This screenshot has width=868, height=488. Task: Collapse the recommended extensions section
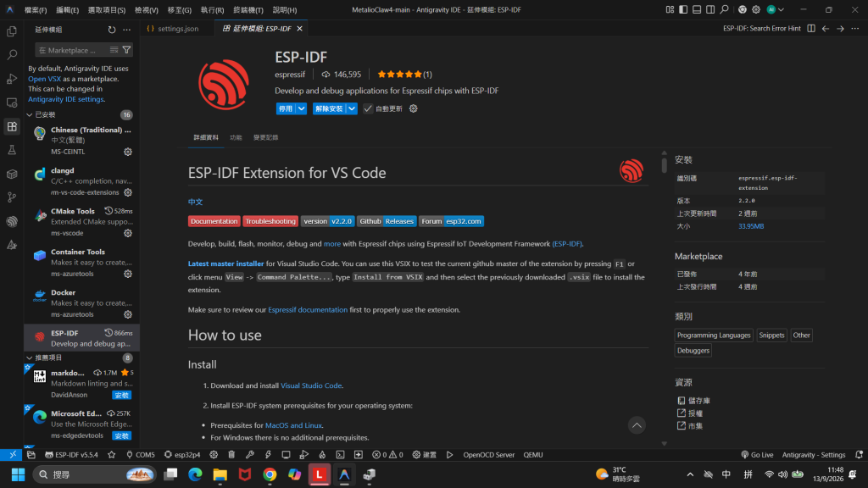[30, 358]
